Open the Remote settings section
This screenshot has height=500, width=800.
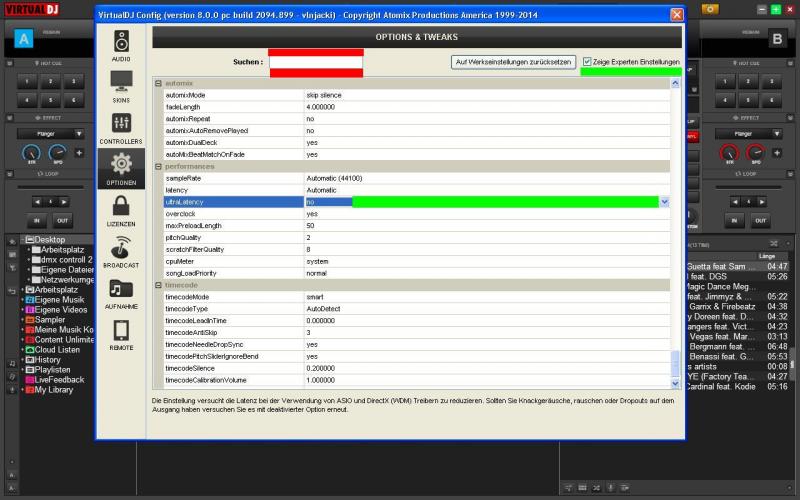121,334
